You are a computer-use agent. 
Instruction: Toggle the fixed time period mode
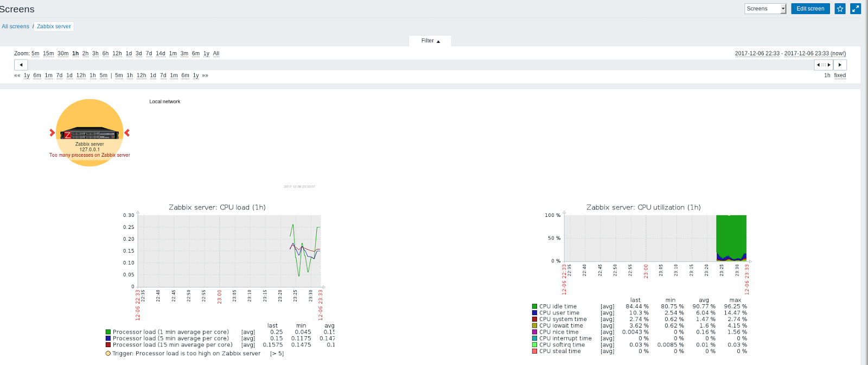[840, 75]
